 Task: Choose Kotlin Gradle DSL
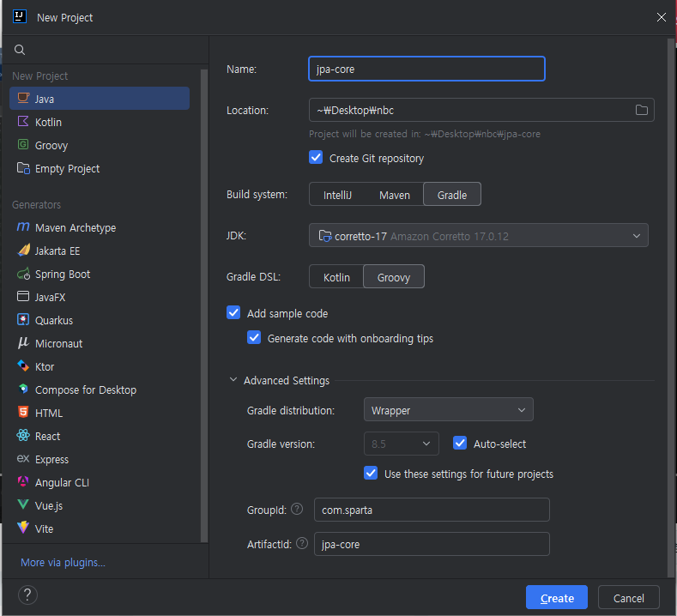(x=336, y=277)
